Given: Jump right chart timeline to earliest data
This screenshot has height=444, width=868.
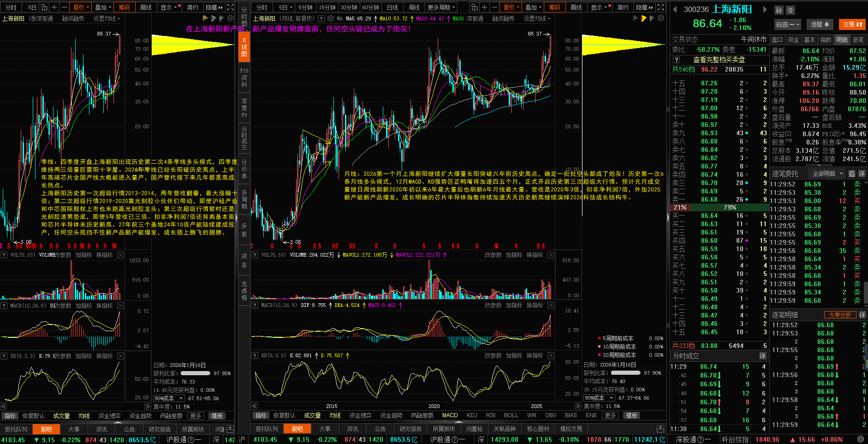Looking at the screenshot, I should pyautogui.click(x=254, y=406).
